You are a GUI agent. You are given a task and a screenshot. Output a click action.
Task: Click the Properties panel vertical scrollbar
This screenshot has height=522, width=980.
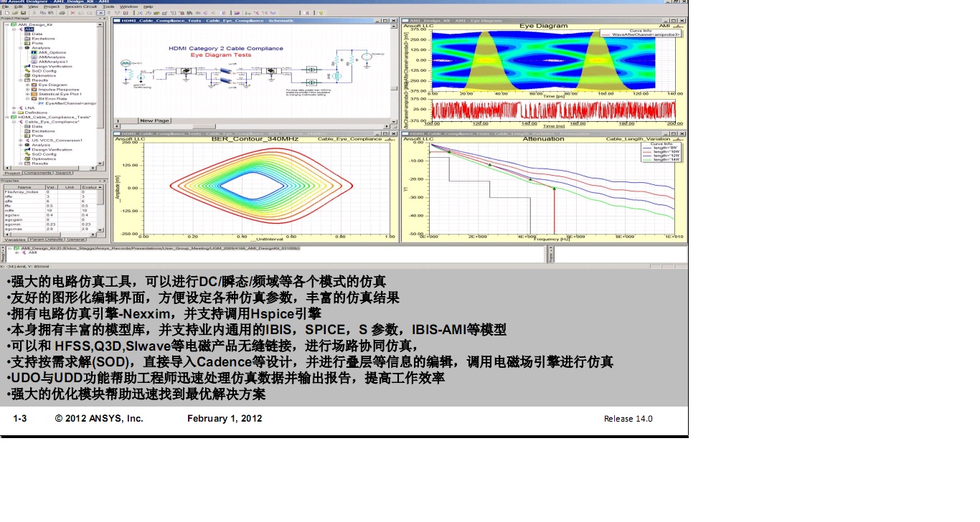(x=100, y=209)
